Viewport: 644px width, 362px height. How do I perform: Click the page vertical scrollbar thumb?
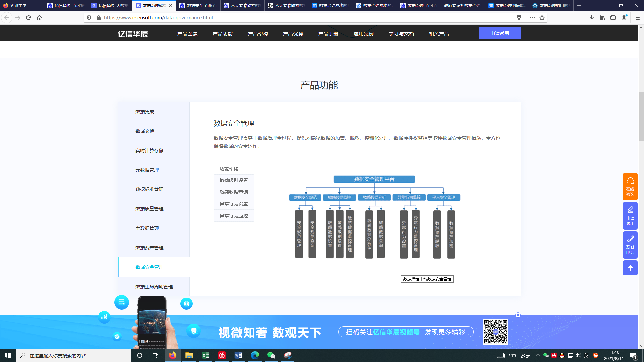tap(641, 116)
